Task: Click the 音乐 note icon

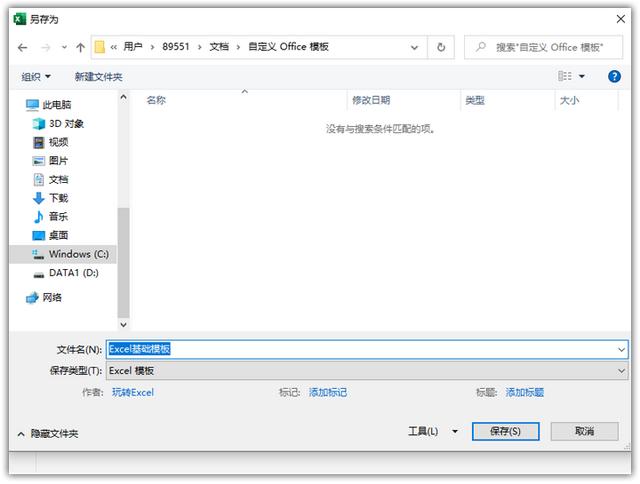Action: (39, 217)
